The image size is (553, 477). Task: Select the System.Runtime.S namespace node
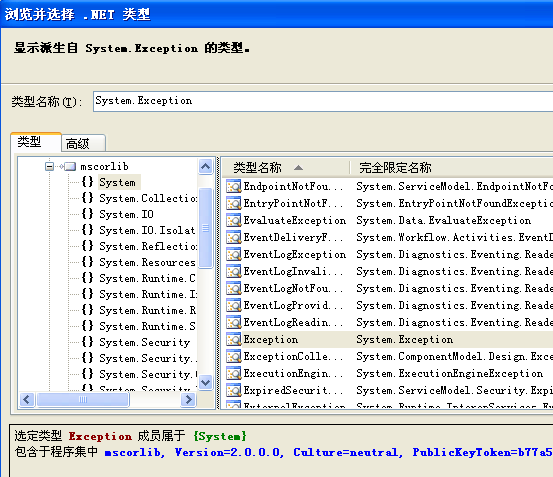coord(147,326)
